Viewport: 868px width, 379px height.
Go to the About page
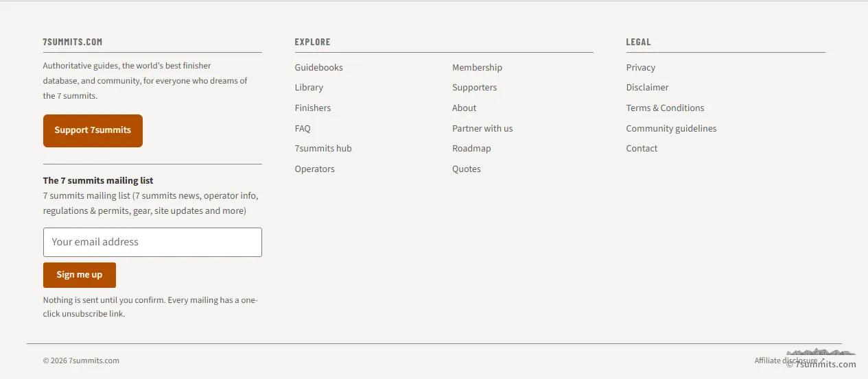[x=465, y=108]
